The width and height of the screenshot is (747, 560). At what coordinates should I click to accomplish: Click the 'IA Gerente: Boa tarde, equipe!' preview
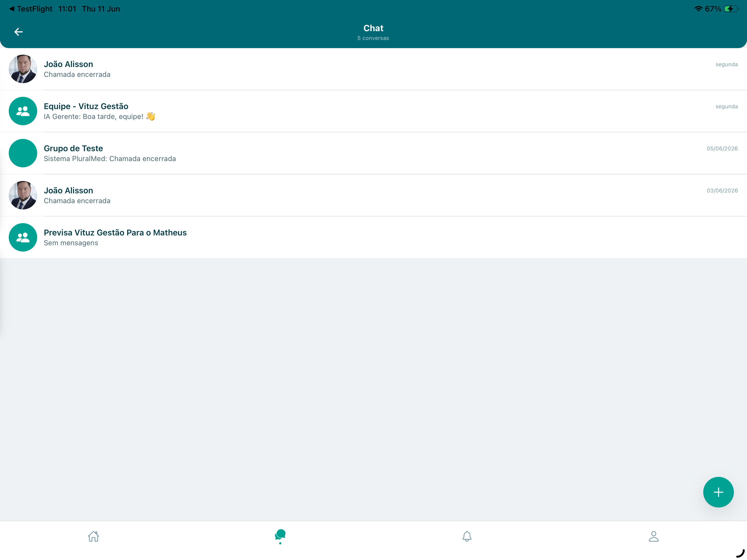(100, 116)
